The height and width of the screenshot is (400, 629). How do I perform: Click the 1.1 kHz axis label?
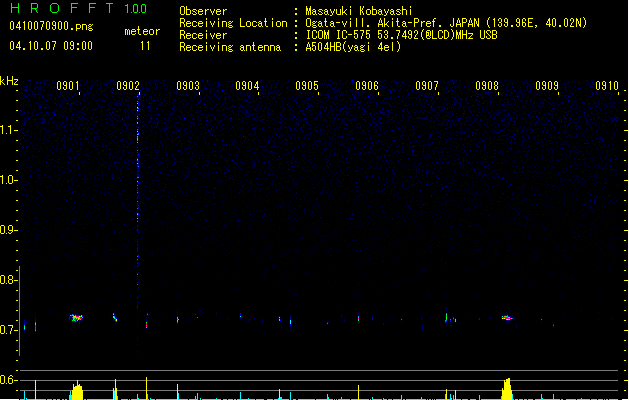(8, 130)
